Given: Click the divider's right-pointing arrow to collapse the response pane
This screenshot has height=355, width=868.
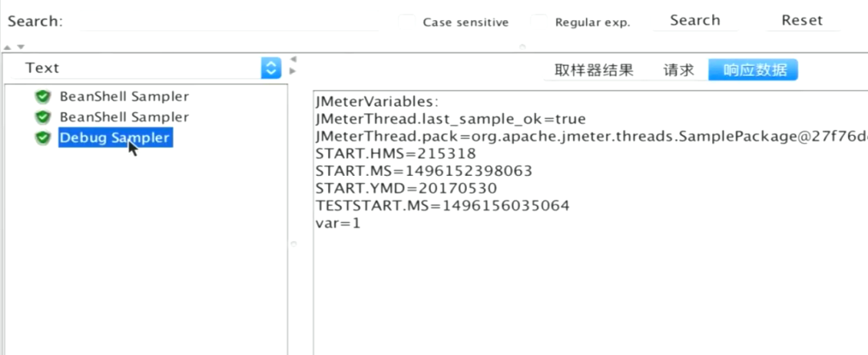Looking at the screenshot, I should pos(293,71).
